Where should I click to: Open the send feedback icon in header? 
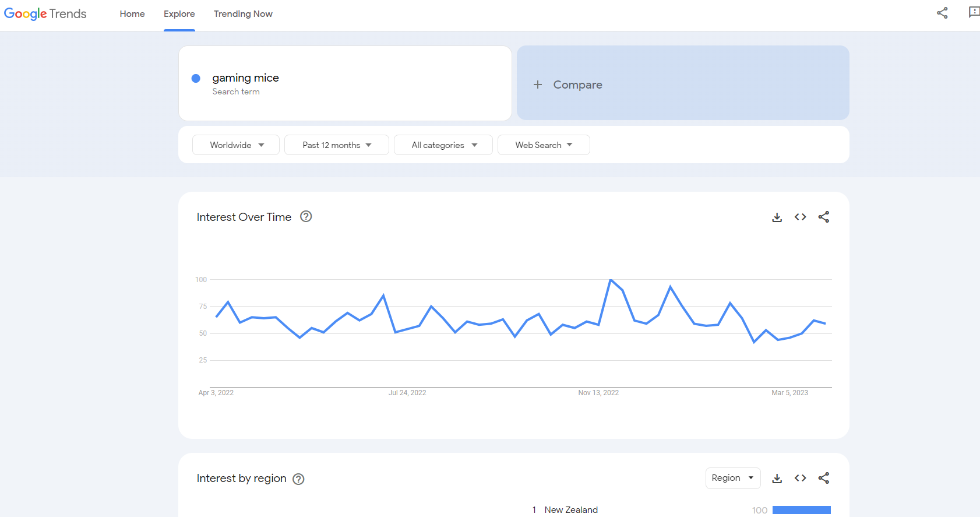(974, 12)
